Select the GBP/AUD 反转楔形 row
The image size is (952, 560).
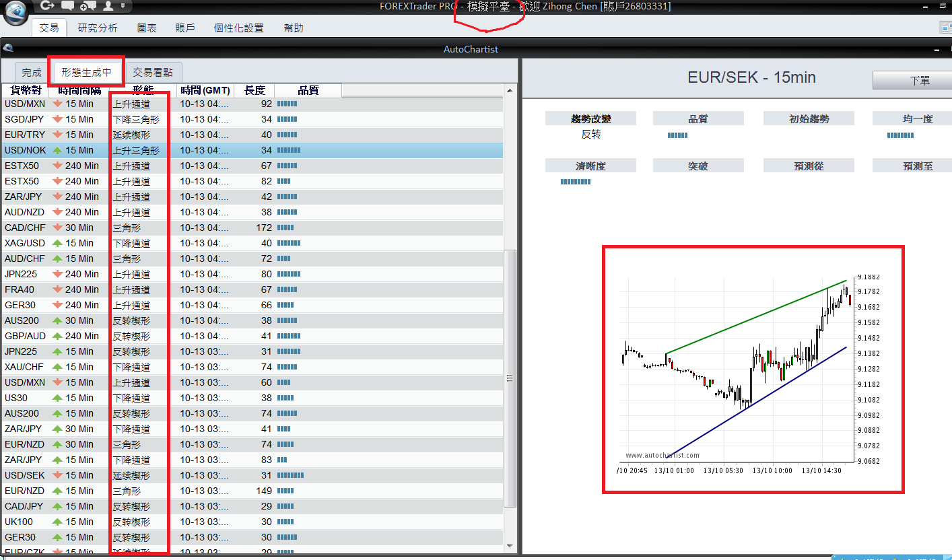[x=252, y=336]
